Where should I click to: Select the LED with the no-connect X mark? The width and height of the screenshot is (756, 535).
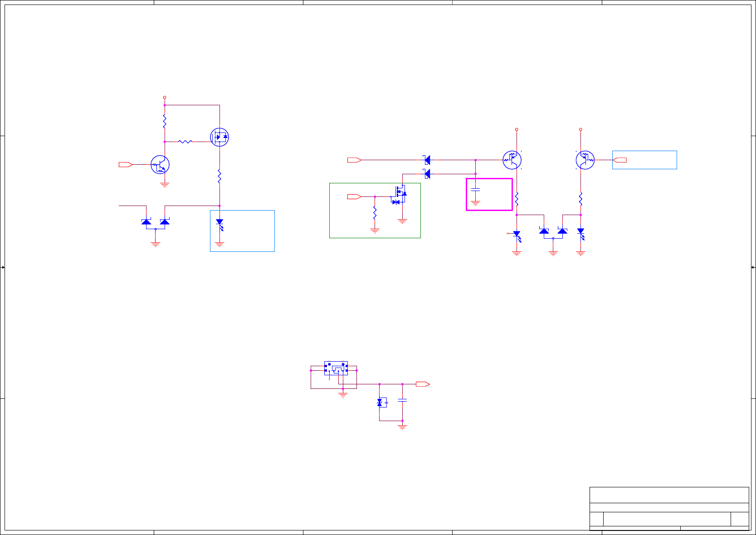point(517,236)
